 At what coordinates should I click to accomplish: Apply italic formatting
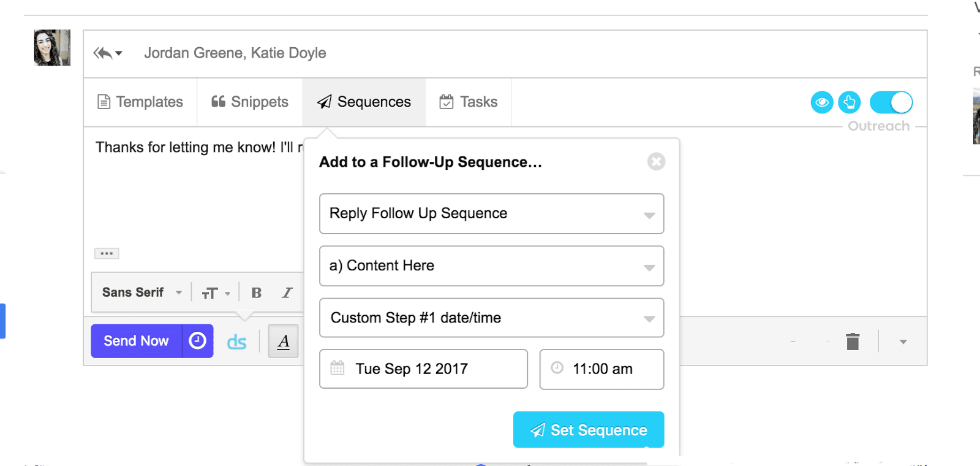287,293
